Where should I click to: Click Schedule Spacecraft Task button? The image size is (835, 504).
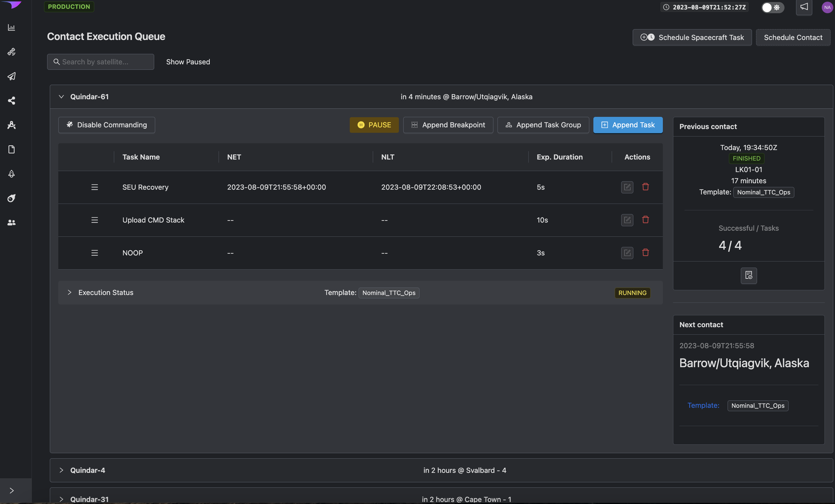[x=692, y=38]
